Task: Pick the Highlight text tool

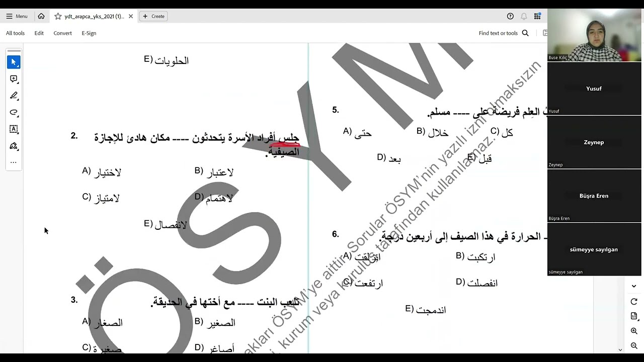Action: pos(14,96)
